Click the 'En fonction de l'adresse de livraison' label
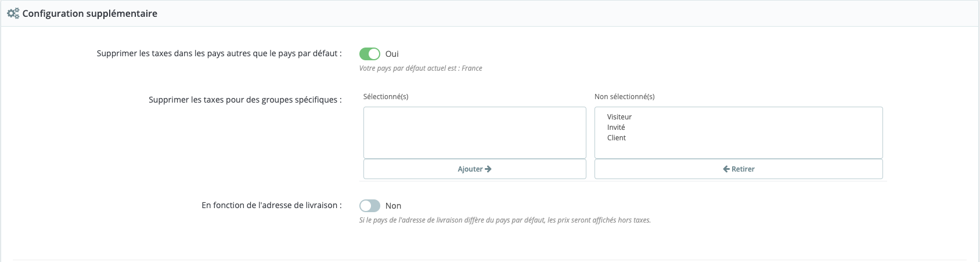 click(271, 205)
